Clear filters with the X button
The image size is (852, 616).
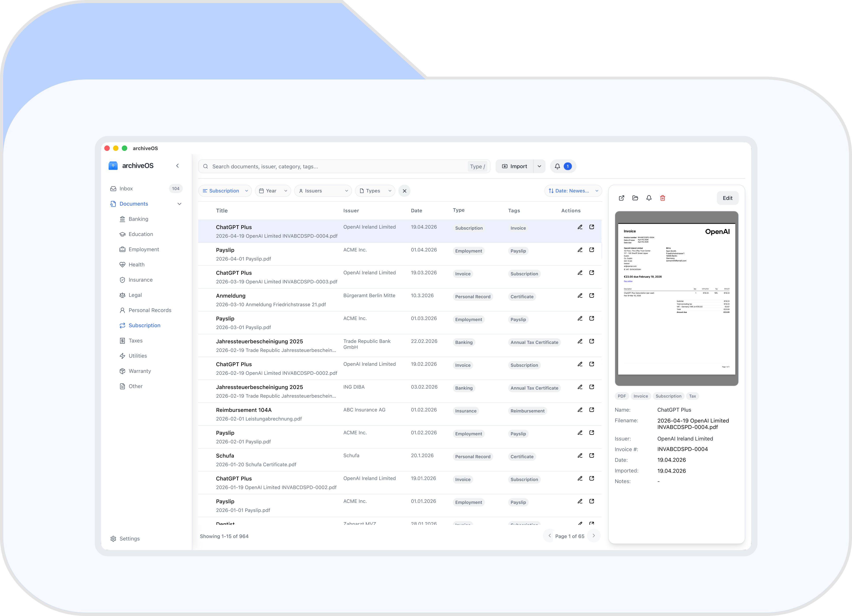click(404, 191)
